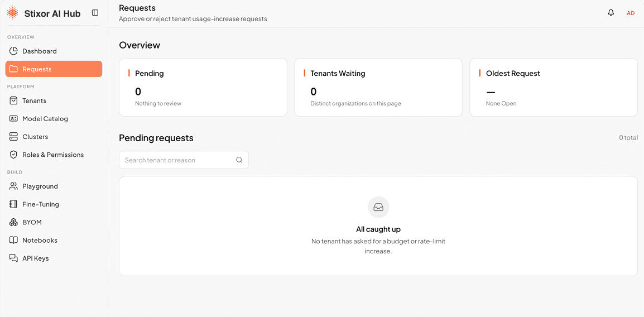Click 'Distinct organizations on this page' text
Screen dimensions: 644x317
tap(355, 103)
